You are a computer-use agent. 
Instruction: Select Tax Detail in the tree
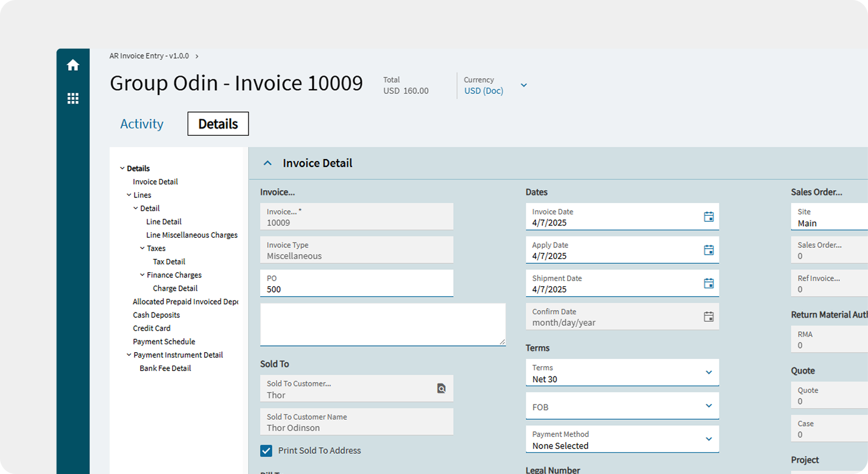(169, 262)
